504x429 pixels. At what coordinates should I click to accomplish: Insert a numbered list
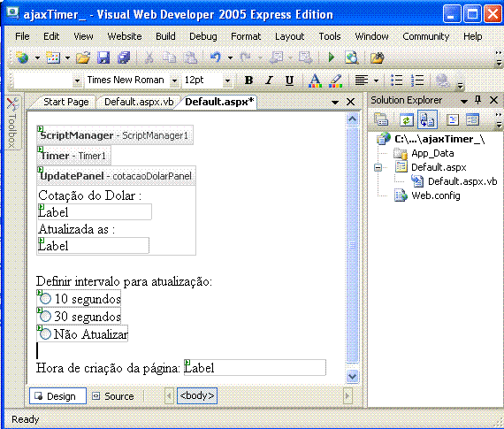click(417, 80)
